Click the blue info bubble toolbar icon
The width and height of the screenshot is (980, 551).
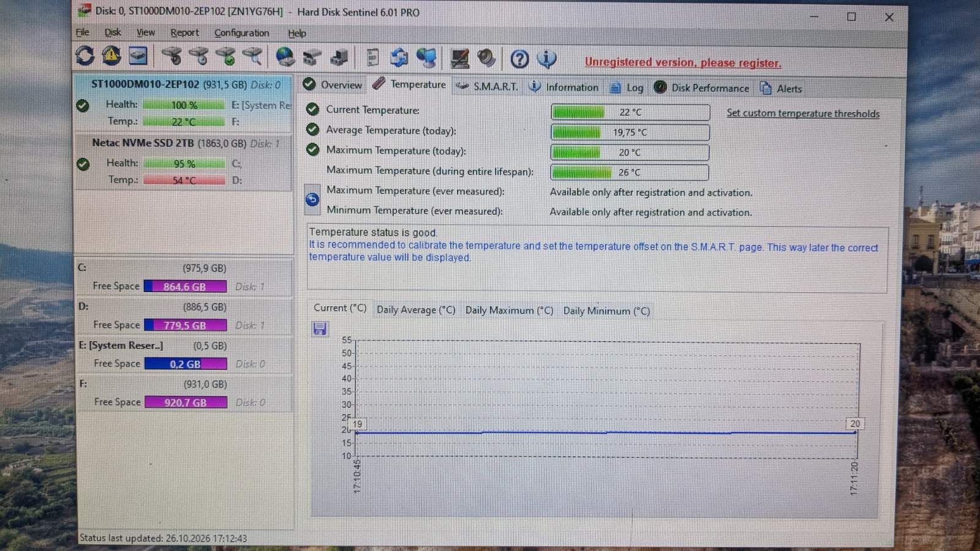click(x=546, y=59)
